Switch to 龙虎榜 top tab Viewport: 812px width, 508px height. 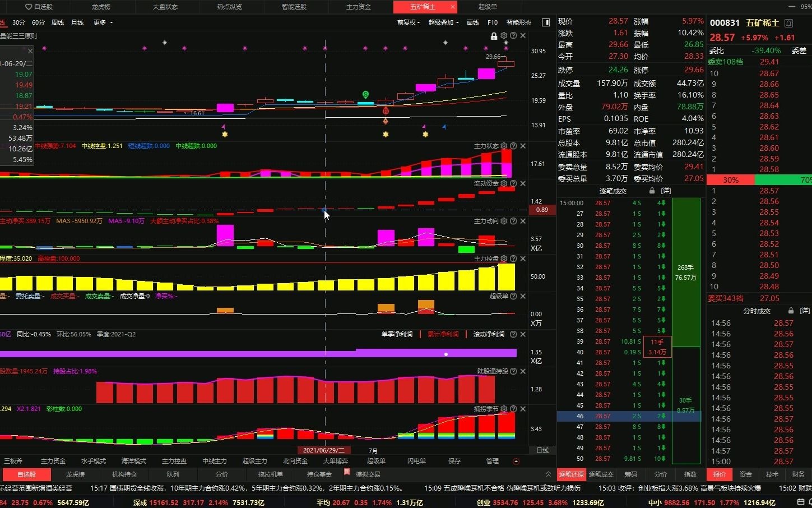click(101, 7)
